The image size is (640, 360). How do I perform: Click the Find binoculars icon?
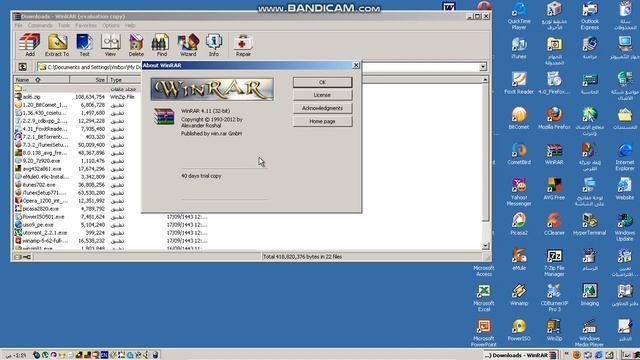click(x=162, y=45)
